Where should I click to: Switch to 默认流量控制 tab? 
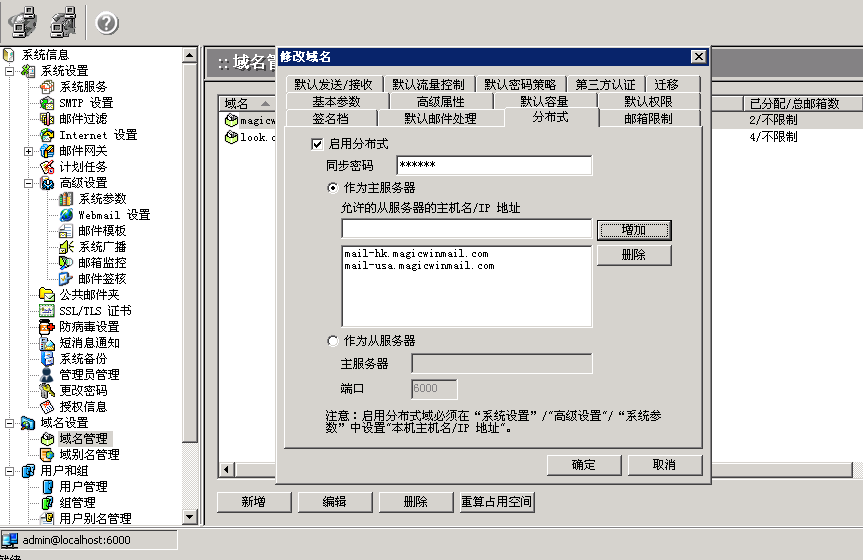click(x=428, y=84)
